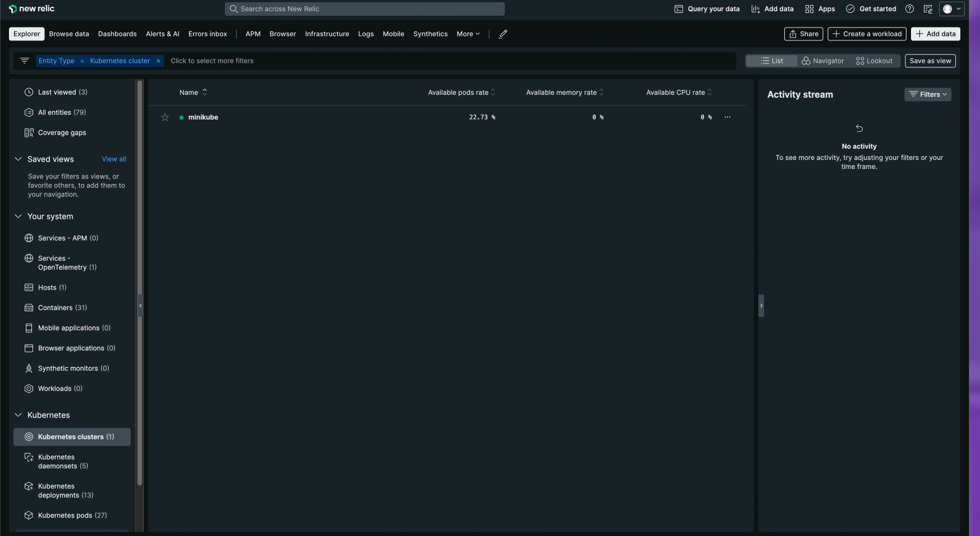Screen dimensions: 980x536
Task: Open the minikube row ellipsis menu
Action: point(728,117)
